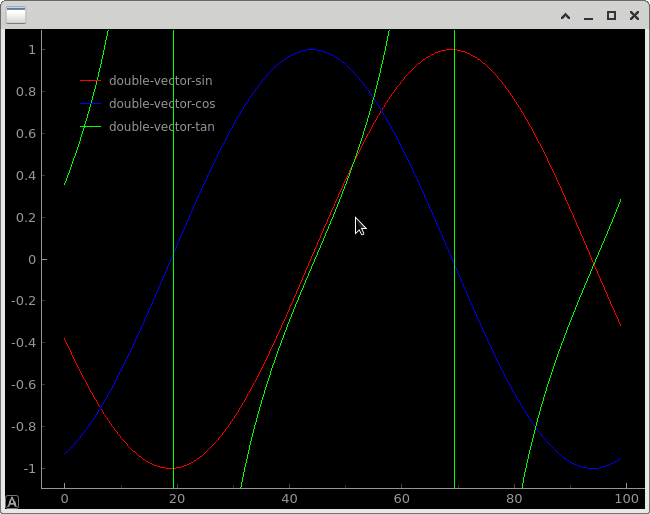Click the x-axis tick label 100

(x=626, y=497)
